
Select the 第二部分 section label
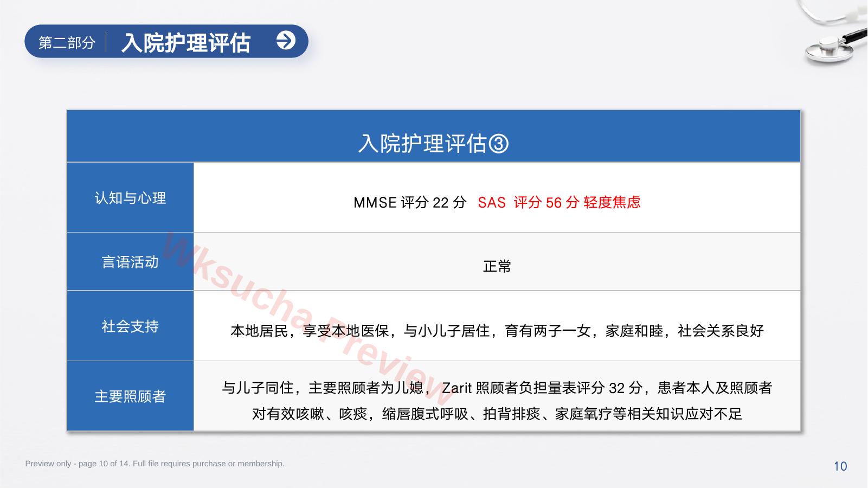(67, 42)
